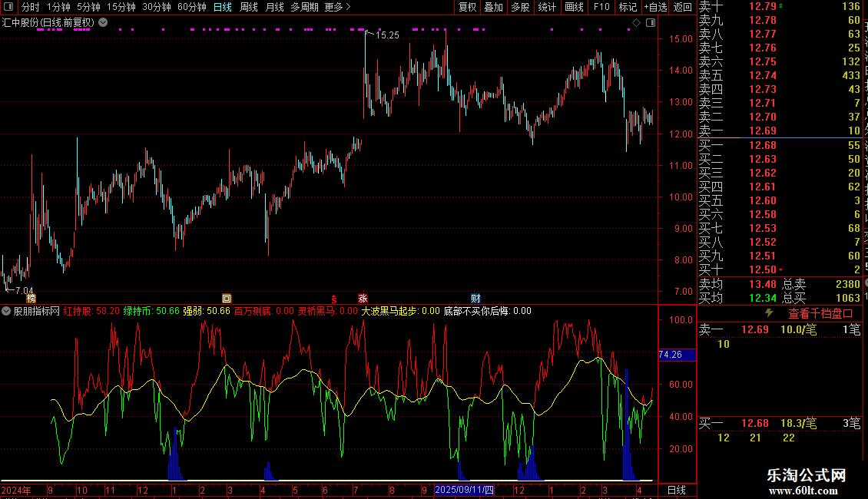Click the 总卖 2380 value

coord(847,284)
